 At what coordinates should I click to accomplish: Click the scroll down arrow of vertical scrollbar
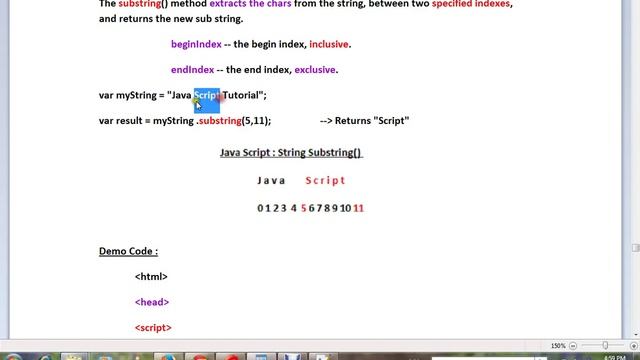point(636,335)
